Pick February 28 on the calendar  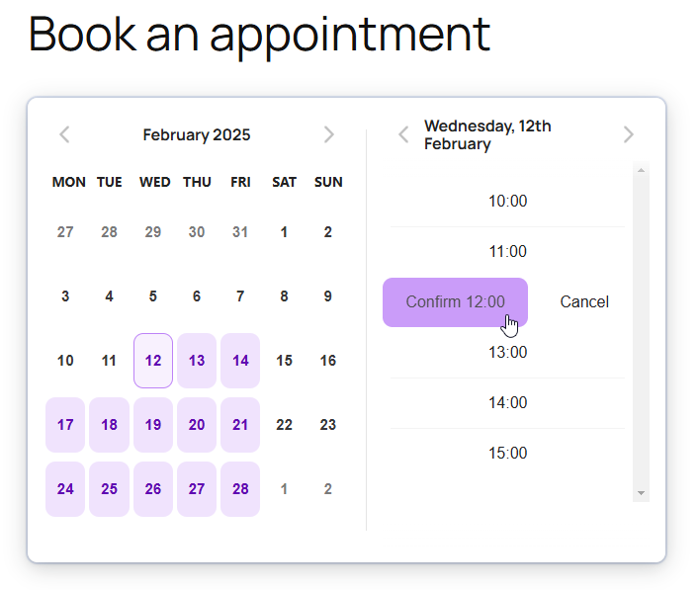click(x=240, y=489)
